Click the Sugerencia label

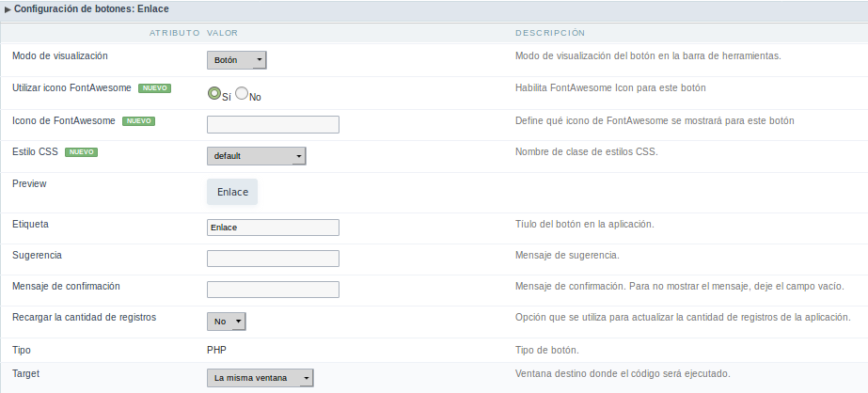[37, 255]
